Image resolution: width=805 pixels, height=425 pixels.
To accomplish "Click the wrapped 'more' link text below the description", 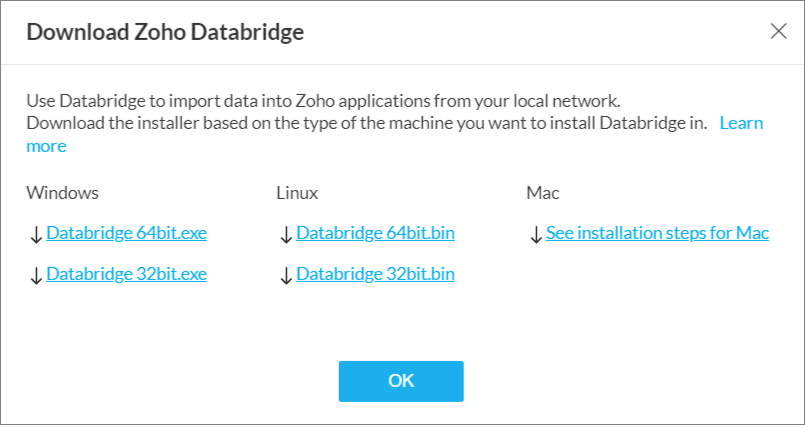I will tap(46, 146).
